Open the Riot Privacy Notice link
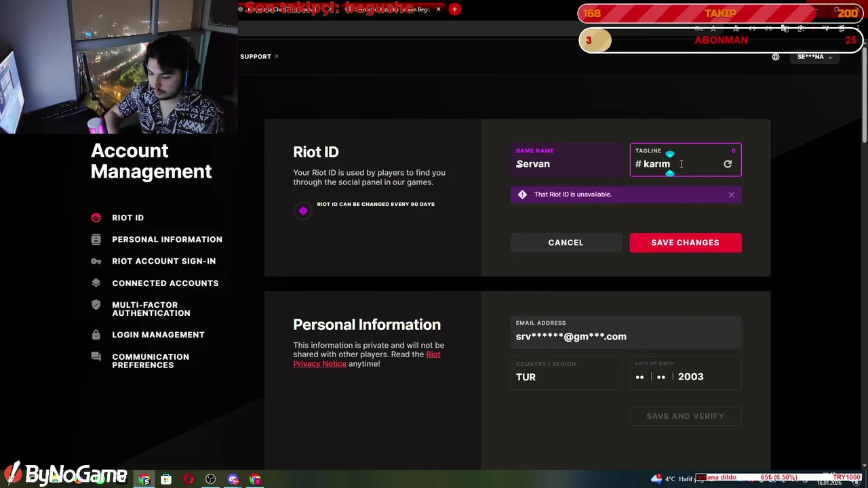The image size is (868, 488). click(x=366, y=359)
